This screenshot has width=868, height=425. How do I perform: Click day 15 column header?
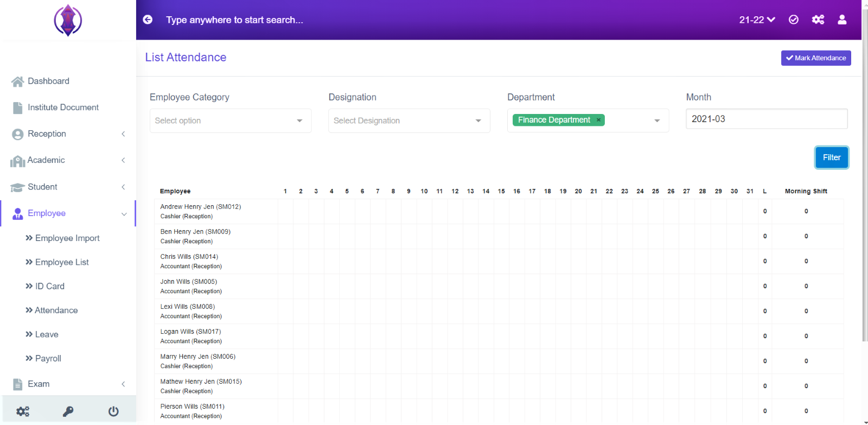[501, 191]
